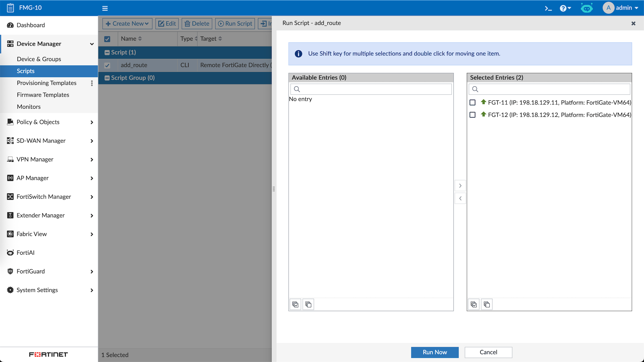Viewport: 644px width, 362px height.
Task: Click the Run Now button
Action: click(x=435, y=352)
